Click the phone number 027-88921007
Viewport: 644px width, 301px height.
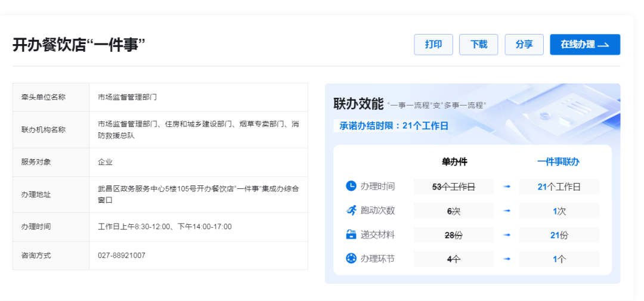[122, 255]
